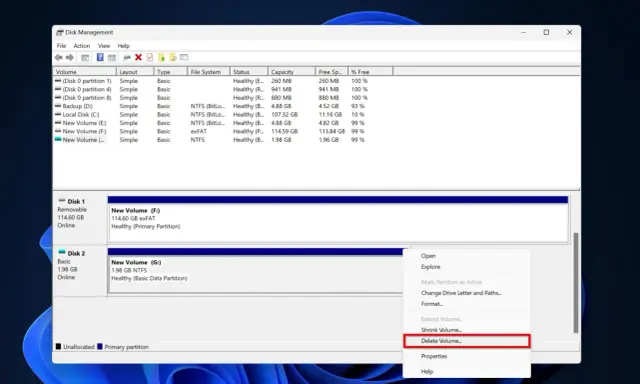Click the yellow folder icon with green arrow
The image size is (640, 384).
tap(161, 58)
